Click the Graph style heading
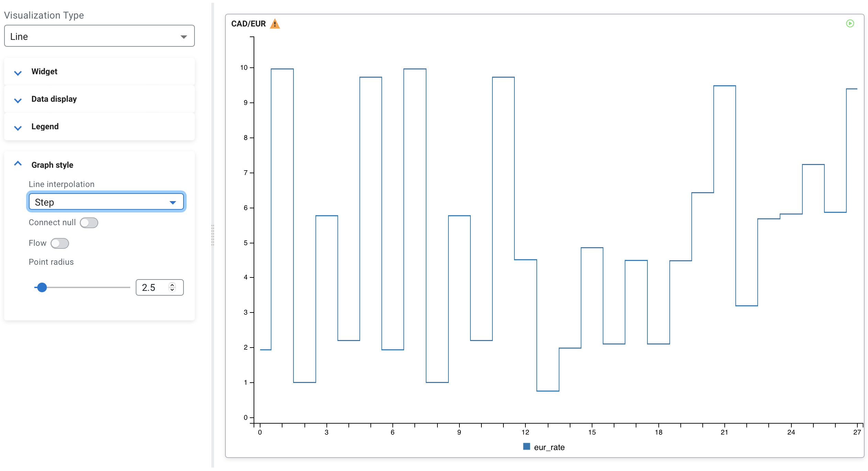The image size is (868, 471). [x=52, y=165]
